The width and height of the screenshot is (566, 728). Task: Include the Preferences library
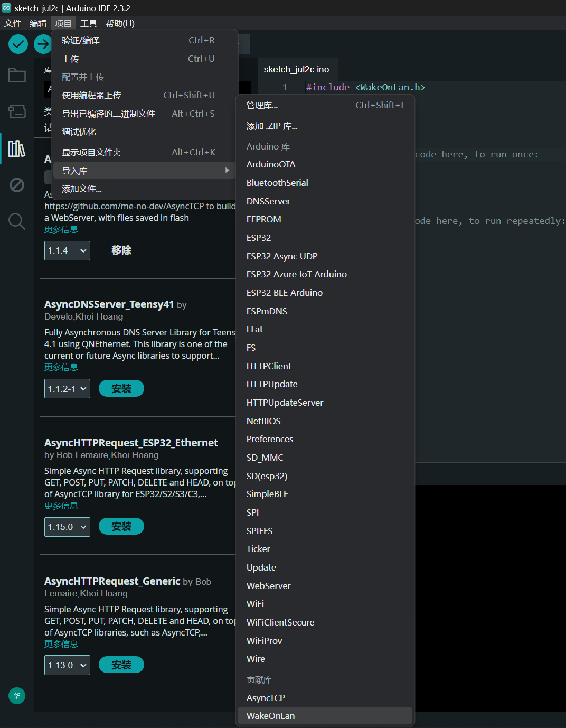point(325,439)
